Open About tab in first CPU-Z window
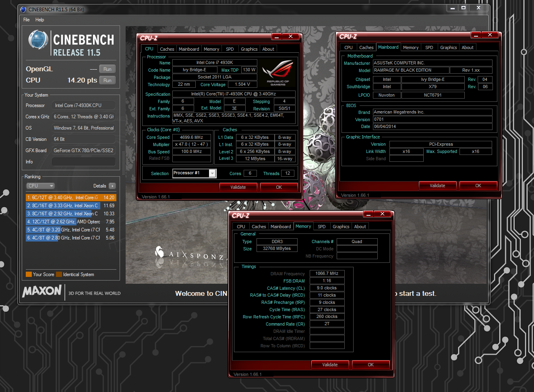534x392 pixels. click(268, 49)
